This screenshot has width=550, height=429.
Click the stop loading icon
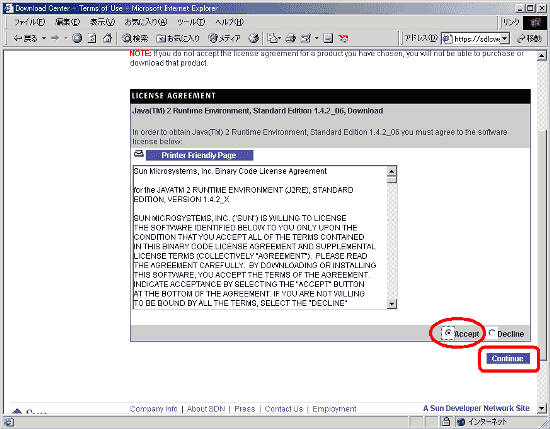[77, 38]
